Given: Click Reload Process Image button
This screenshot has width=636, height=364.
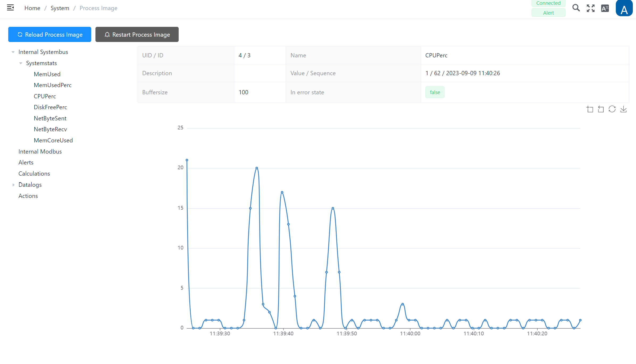Looking at the screenshot, I should [x=50, y=35].
